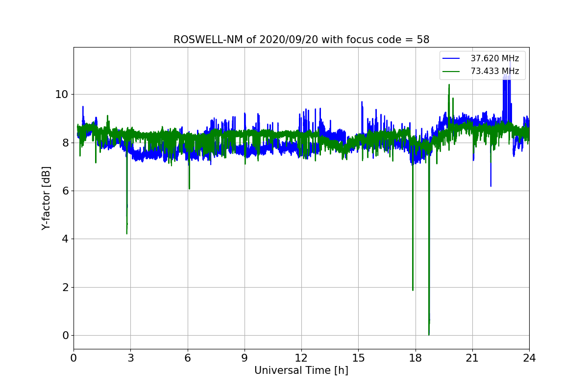Click the blue line sample in legend
The width and height of the screenshot is (588, 392).
point(451,59)
